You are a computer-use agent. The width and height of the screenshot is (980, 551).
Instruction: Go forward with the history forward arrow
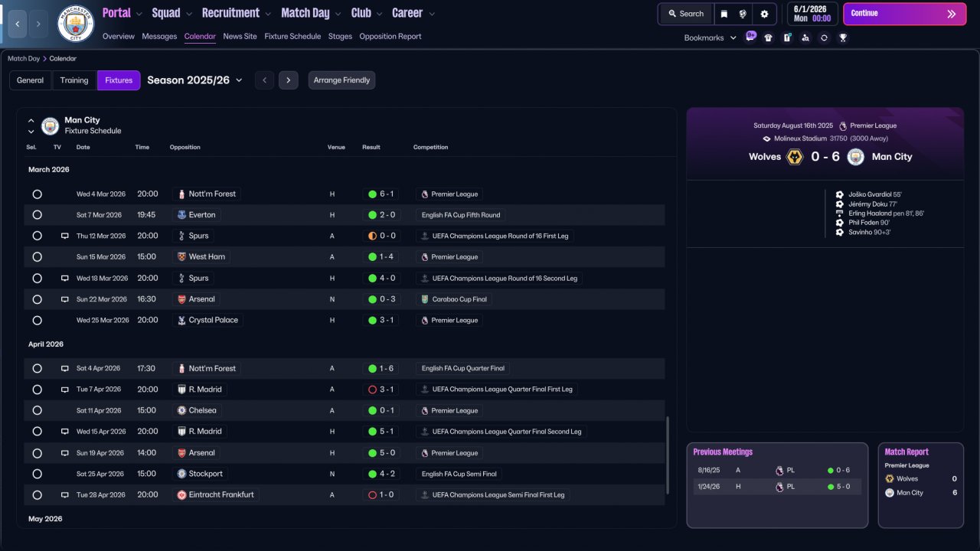pyautogui.click(x=38, y=24)
